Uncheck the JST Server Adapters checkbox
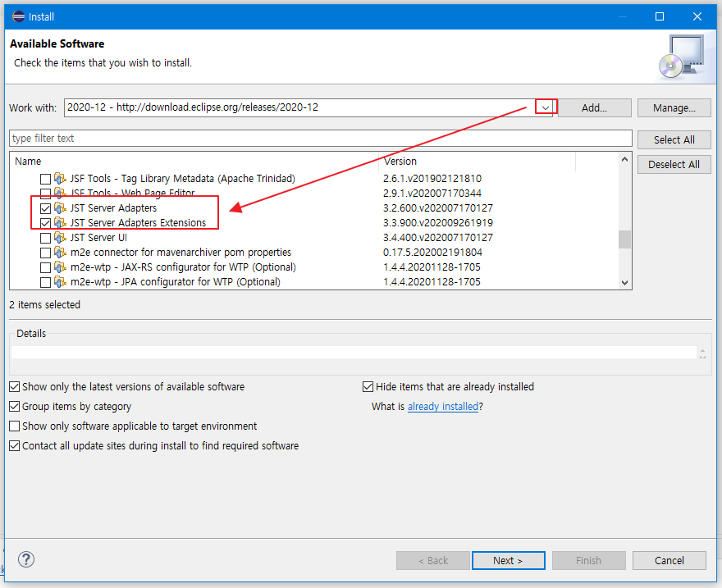 (45, 208)
